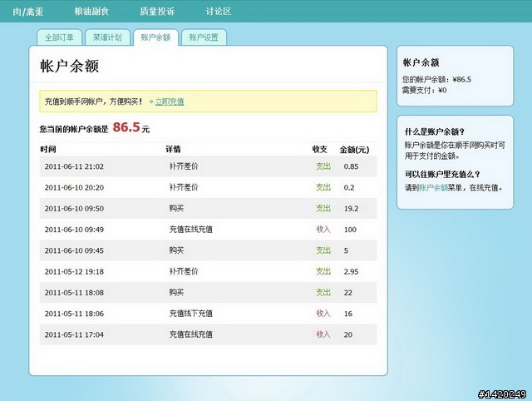Click the 立即充值 link
The image size is (532, 401).
(x=170, y=101)
